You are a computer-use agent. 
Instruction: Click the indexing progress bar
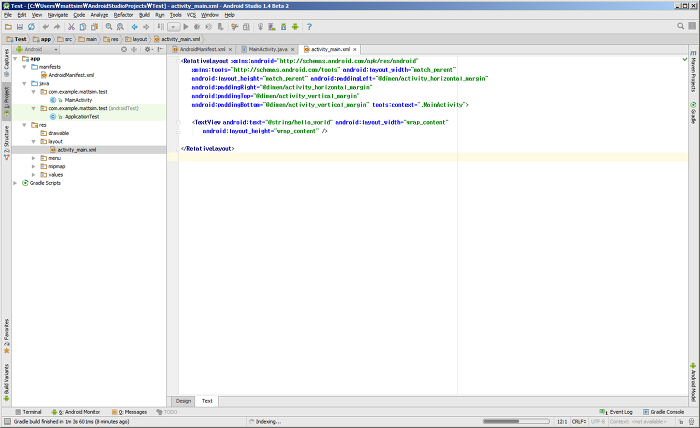coord(516,421)
